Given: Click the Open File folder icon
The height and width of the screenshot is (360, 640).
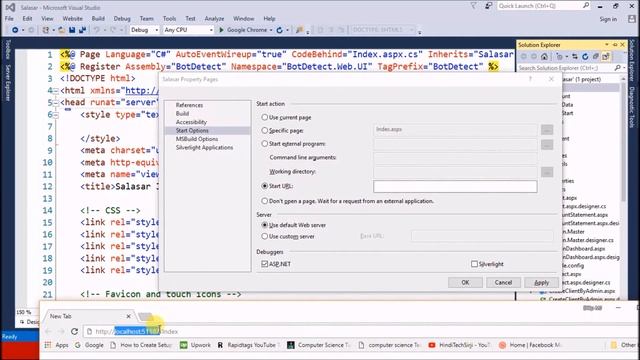Looking at the screenshot, I should (x=62, y=30).
